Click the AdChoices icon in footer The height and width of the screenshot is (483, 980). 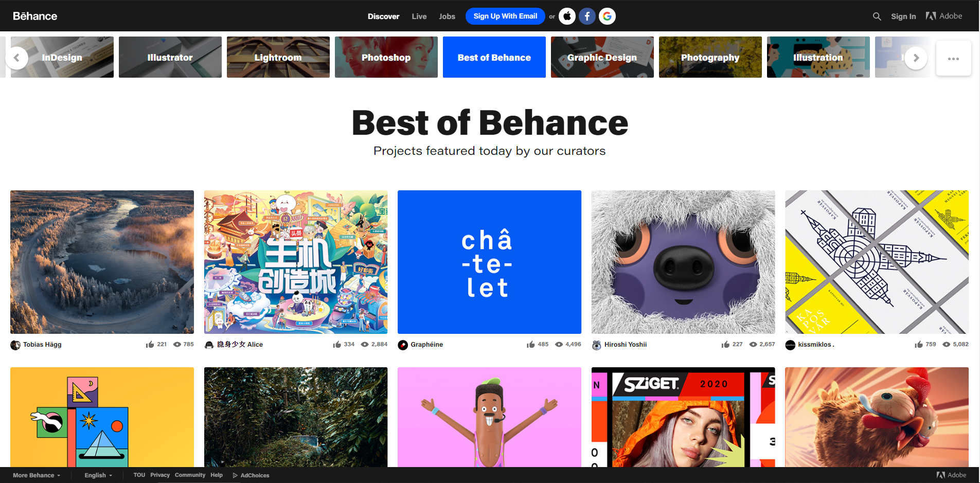click(235, 475)
